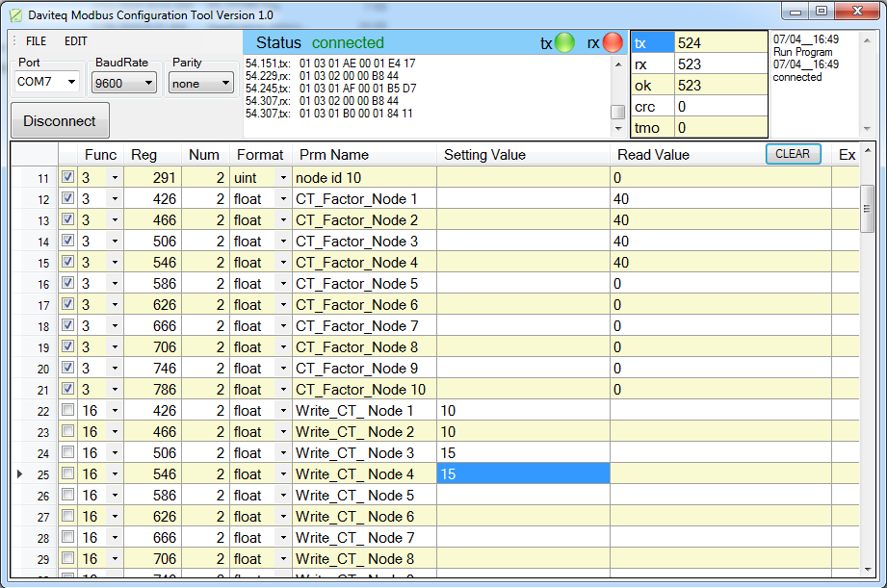Click the crc counter row
Screen dimensions: 887x588
pyautogui.click(x=699, y=106)
